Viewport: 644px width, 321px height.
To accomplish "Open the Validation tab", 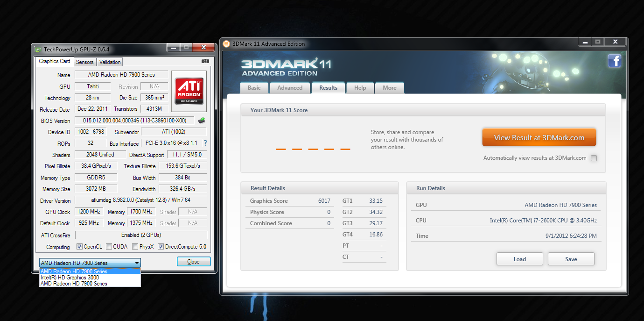I will 110,62.
